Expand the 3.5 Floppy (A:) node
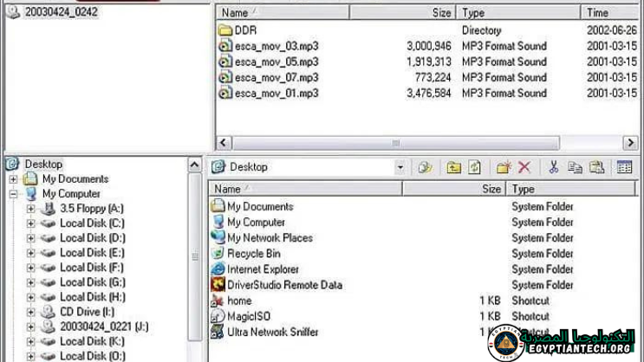 (x=31, y=209)
